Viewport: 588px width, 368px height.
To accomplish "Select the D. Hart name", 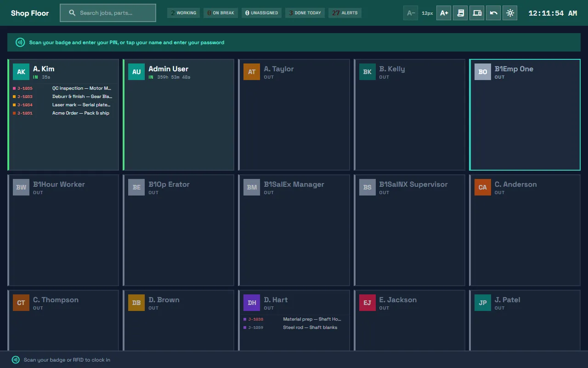I will tap(276, 300).
